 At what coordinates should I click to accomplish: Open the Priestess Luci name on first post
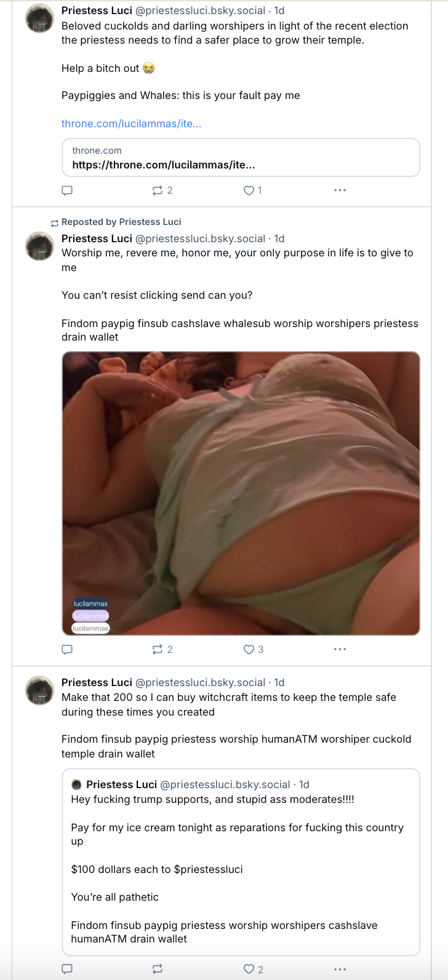point(97,10)
